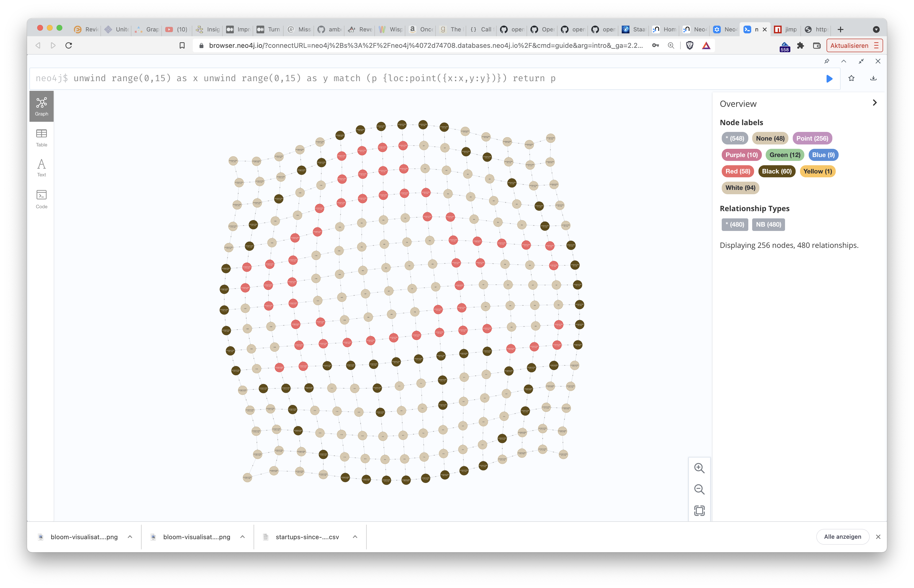Bookmark this page in the address bar
The height and width of the screenshot is (588, 914).
point(182,45)
